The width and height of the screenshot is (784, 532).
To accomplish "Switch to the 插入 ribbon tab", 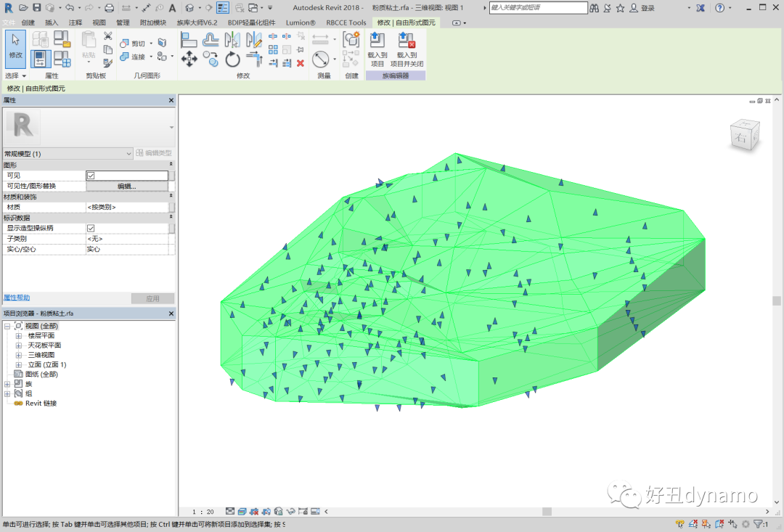I will click(52, 22).
